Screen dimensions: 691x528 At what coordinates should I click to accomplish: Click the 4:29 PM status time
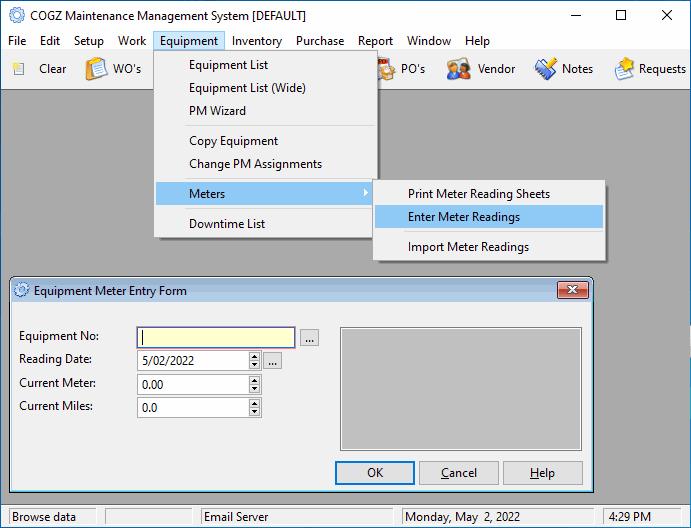pyautogui.click(x=629, y=517)
